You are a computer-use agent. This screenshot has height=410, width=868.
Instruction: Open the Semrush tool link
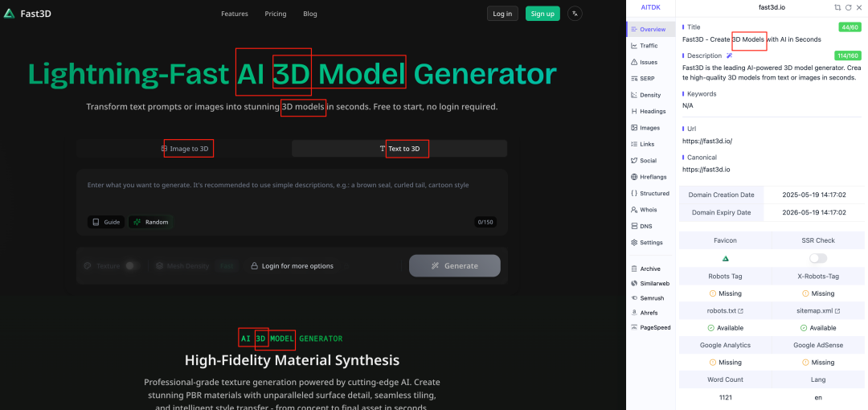[650, 298]
